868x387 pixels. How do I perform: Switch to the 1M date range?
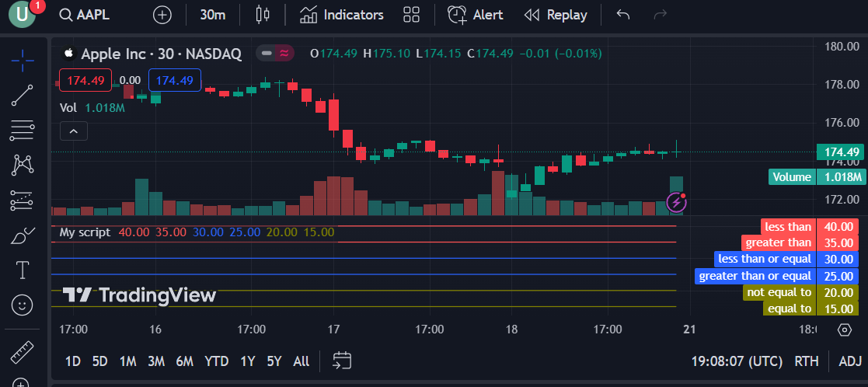[128, 361]
